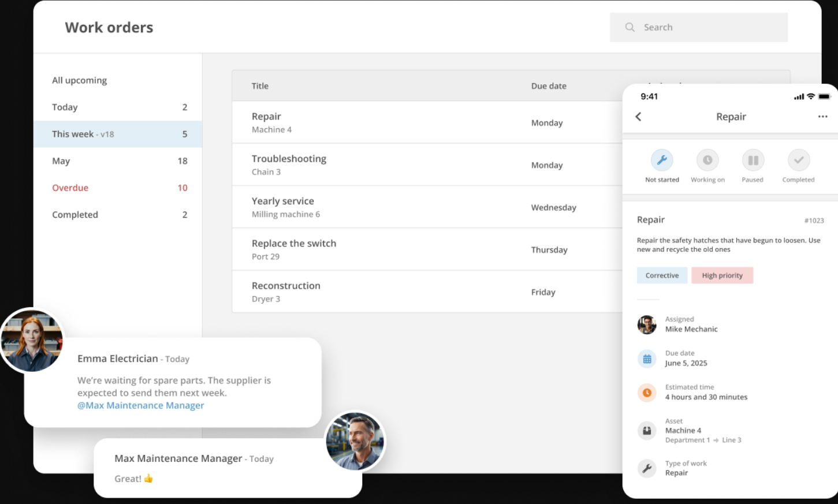Mark the work order as Completed
This screenshot has height=504, width=838.
click(x=798, y=160)
